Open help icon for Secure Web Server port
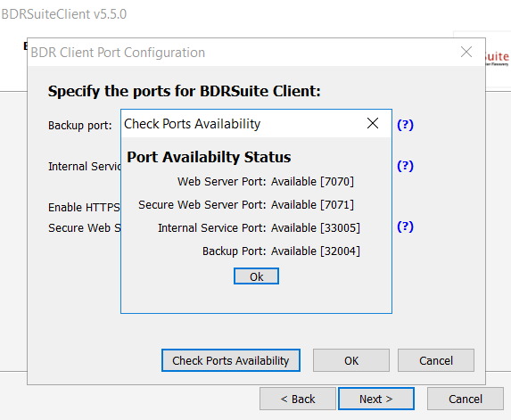 [405, 226]
